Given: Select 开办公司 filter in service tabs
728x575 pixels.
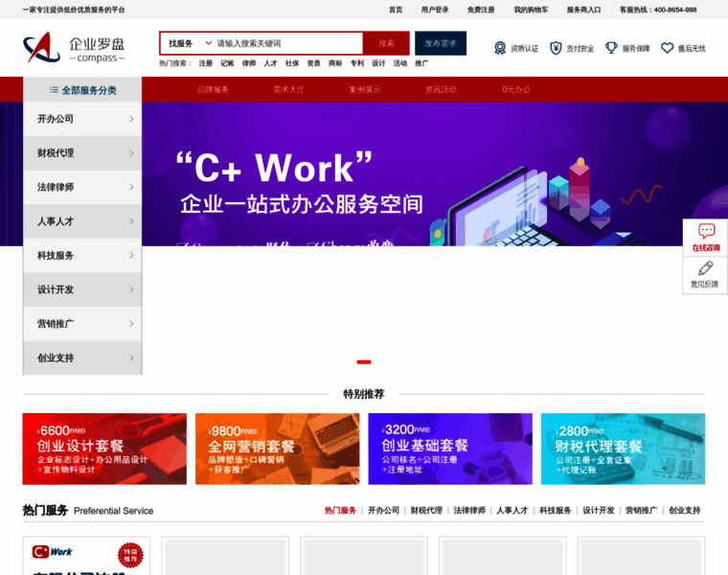Looking at the screenshot, I should pos(383,511).
